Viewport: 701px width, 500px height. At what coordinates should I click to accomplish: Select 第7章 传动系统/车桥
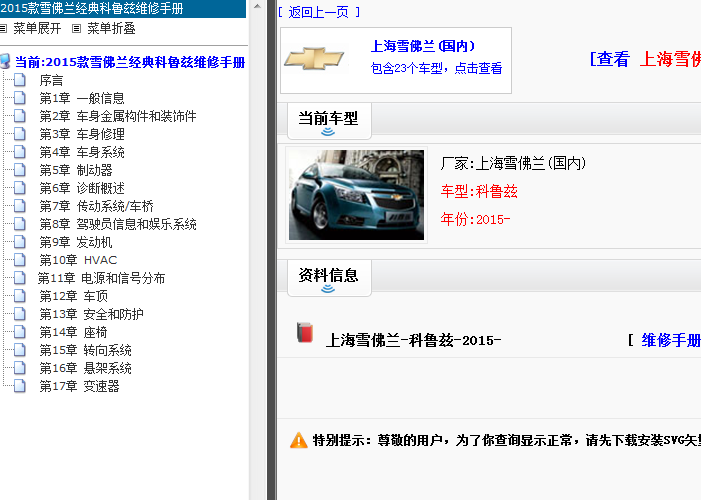(x=96, y=206)
